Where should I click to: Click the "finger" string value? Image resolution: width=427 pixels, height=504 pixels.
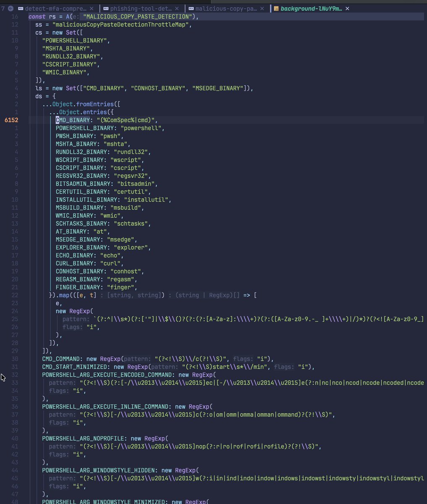(121, 288)
